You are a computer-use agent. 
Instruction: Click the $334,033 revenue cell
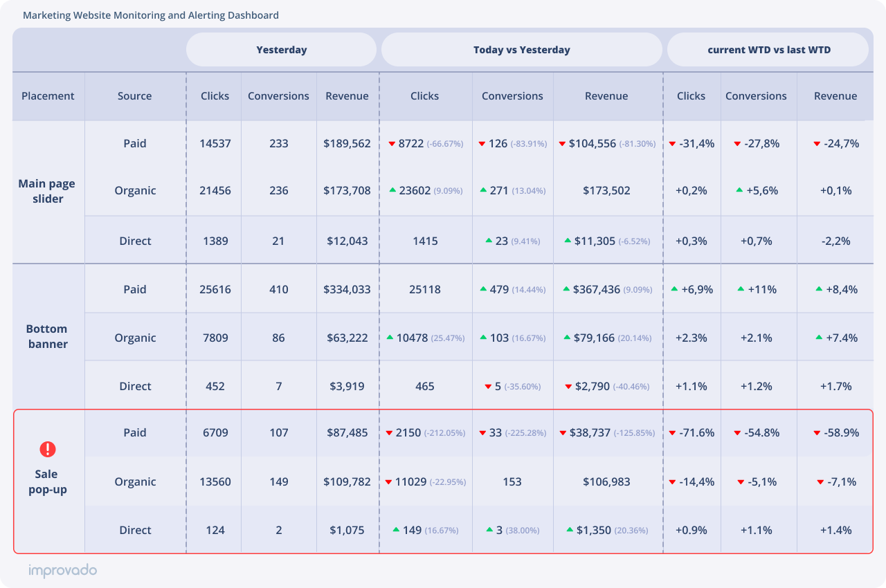[x=347, y=289]
